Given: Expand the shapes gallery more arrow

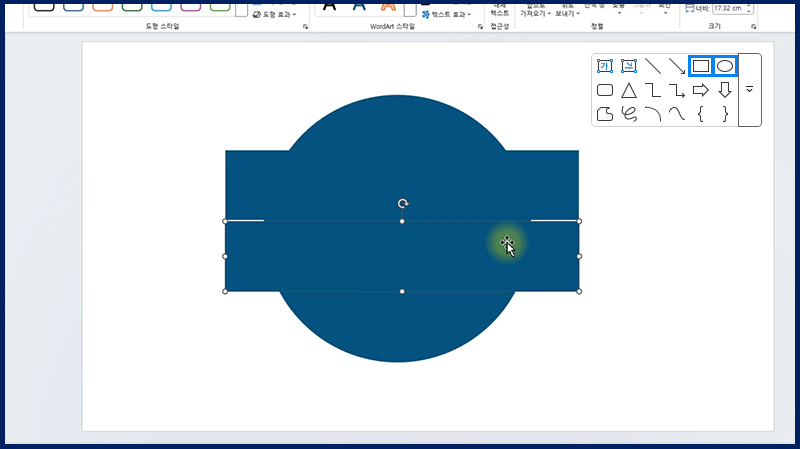Looking at the screenshot, I should [749, 89].
